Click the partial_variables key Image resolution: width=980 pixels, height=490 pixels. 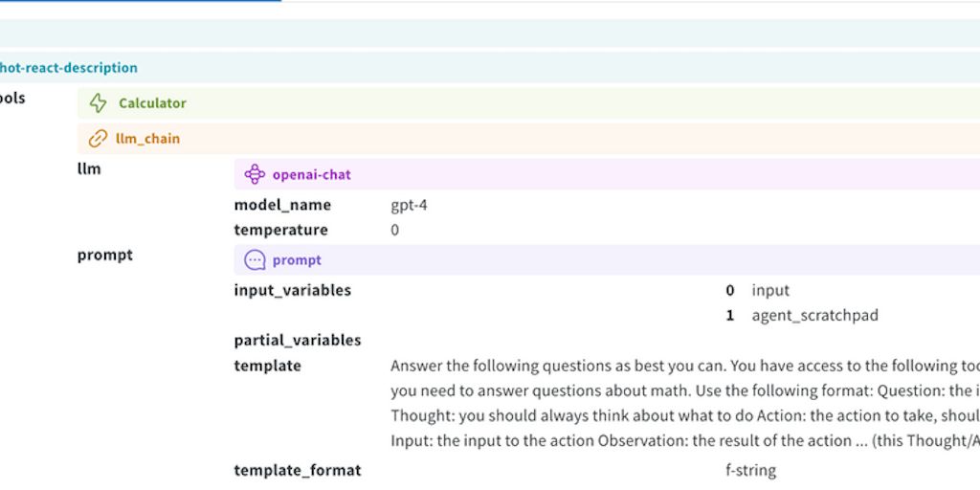(x=297, y=340)
